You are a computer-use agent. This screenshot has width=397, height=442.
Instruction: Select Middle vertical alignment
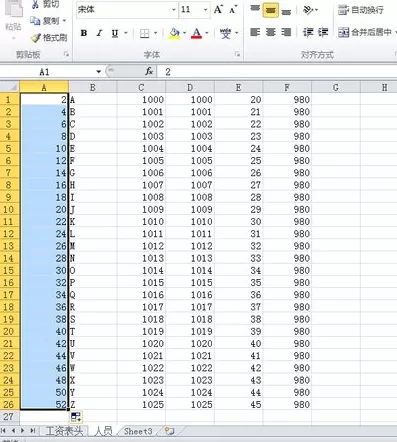point(271,10)
